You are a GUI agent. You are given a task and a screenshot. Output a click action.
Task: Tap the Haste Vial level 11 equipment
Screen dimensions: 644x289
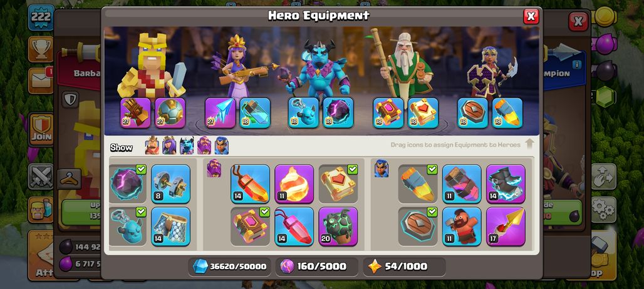point(462,184)
